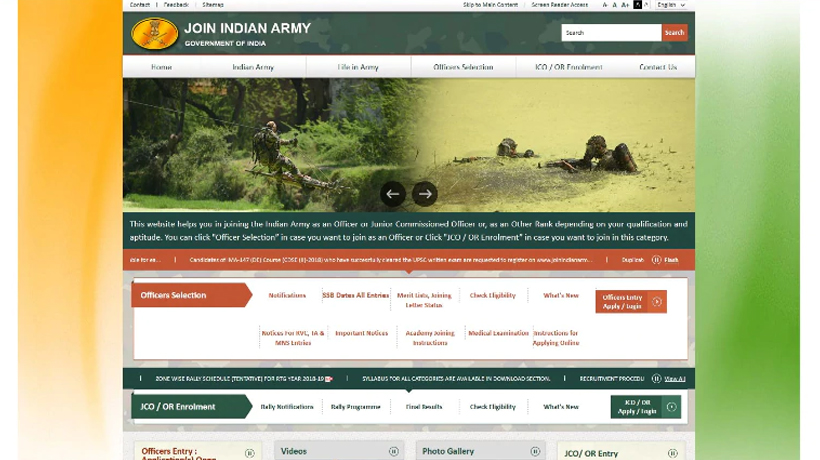Viewport: 820px width, 460px height.
Task: Open Medical Examination link
Action: tap(498, 333)
